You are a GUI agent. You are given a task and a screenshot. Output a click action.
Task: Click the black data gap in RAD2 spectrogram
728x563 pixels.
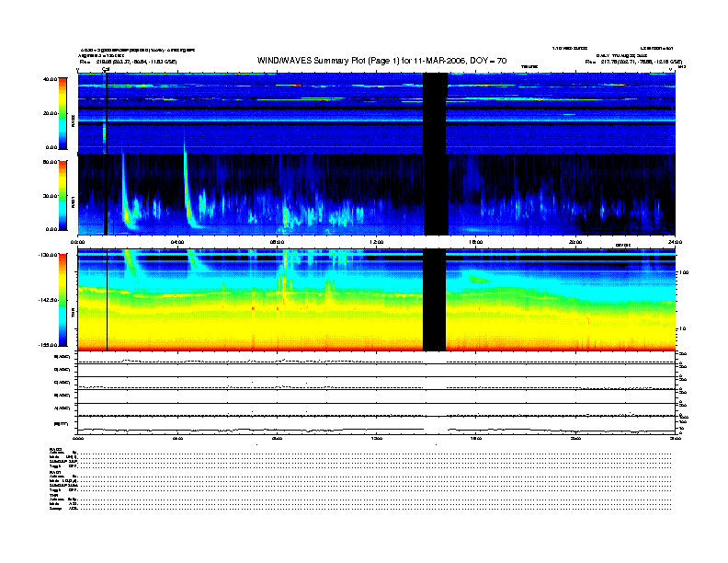(x=435, y=113)
